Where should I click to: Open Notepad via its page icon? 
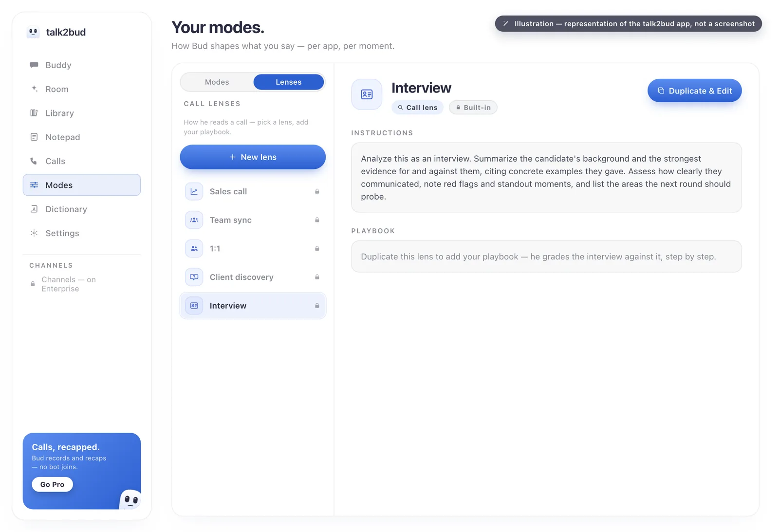34,137
